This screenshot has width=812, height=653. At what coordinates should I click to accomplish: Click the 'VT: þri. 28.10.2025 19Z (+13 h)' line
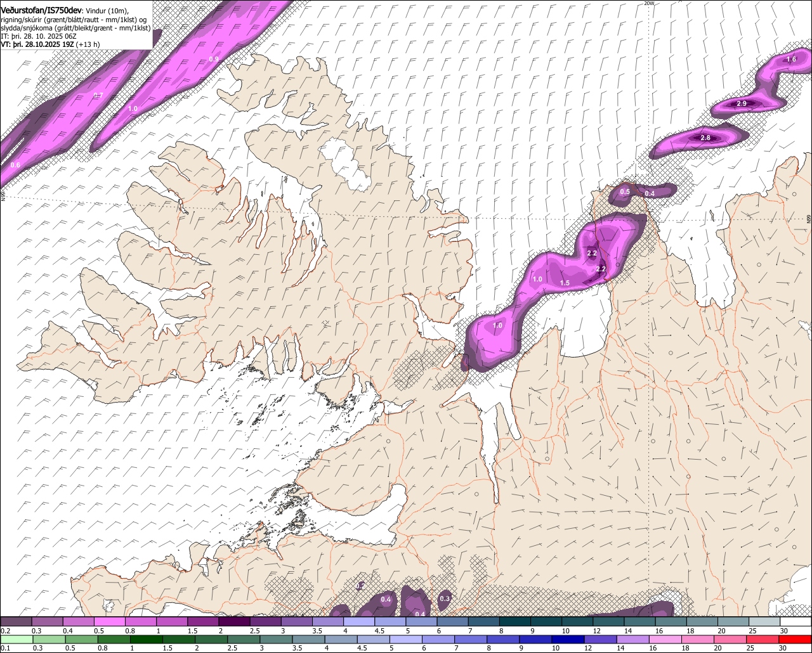coord(50,44)
